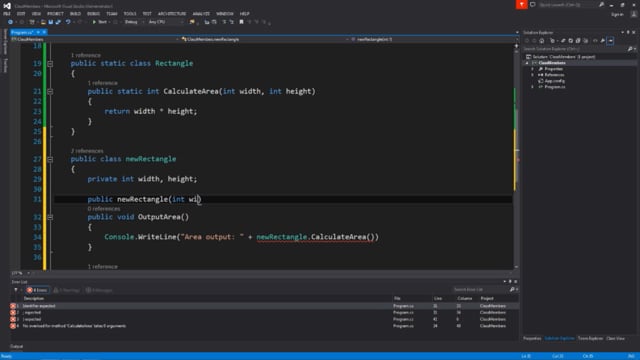
Task: Click the Toggle bookmark toolbar icon
Action: [241, 22]
